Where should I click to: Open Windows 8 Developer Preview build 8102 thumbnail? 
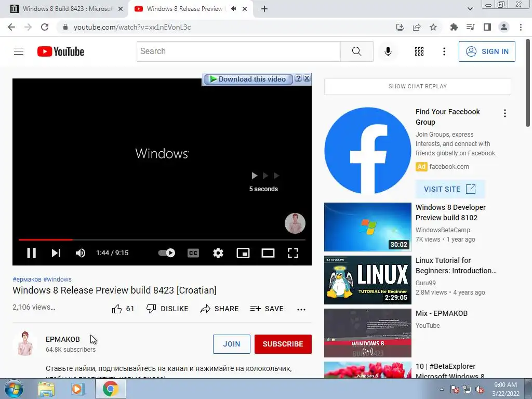(367, 227)
